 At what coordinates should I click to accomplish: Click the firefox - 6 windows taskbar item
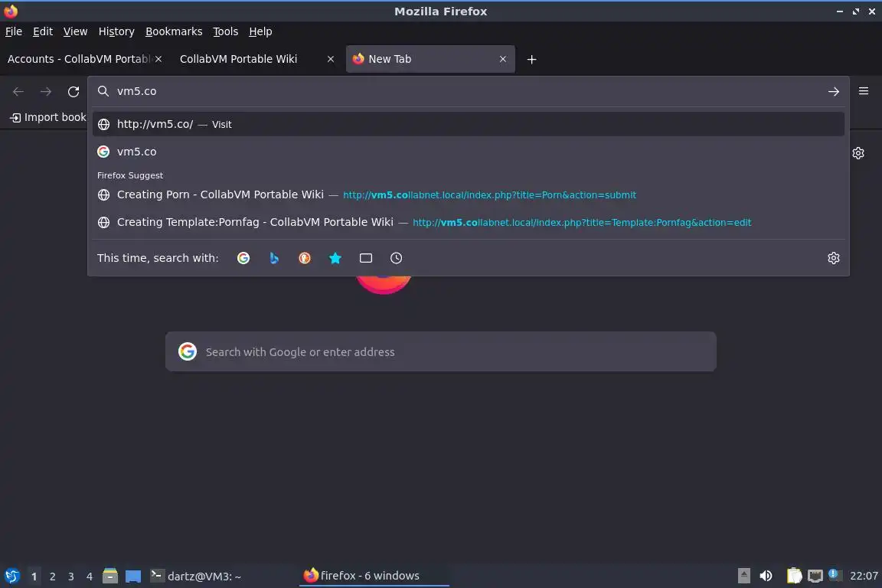click(374, 576)
